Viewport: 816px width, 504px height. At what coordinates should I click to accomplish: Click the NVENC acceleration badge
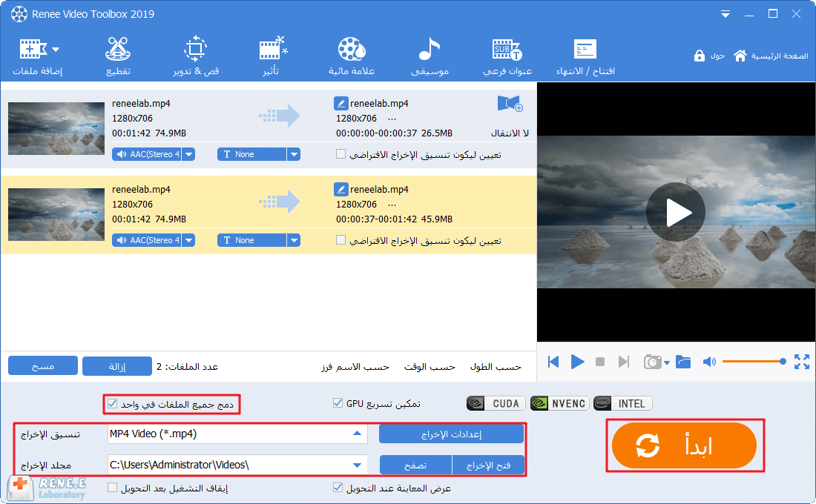(560, 404)
